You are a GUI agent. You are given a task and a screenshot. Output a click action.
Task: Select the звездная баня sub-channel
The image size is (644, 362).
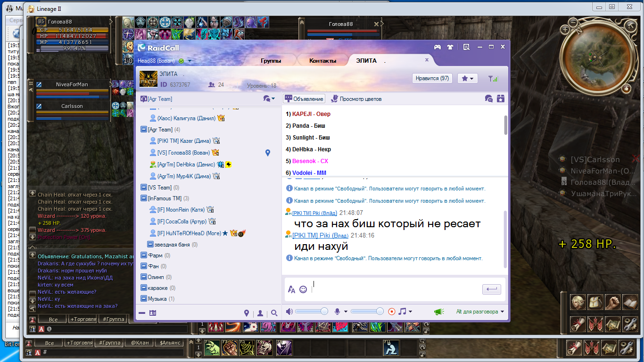pos(173,245)
